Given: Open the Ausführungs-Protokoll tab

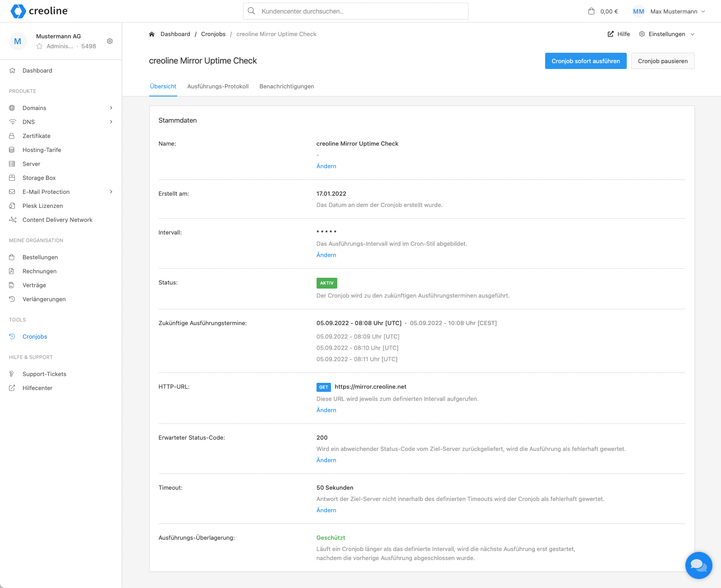Looking at the screenshot, I should (218, 86).
